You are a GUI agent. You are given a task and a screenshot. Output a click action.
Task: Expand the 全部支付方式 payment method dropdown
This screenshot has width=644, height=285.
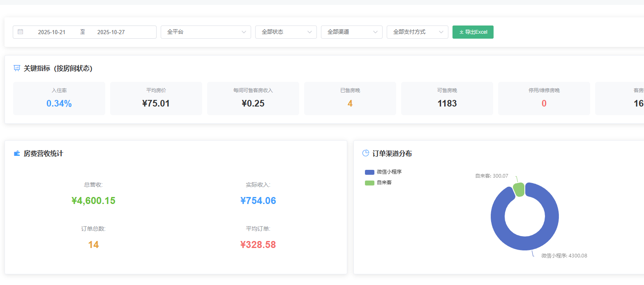pyautogui.click(x=417, y=32)
